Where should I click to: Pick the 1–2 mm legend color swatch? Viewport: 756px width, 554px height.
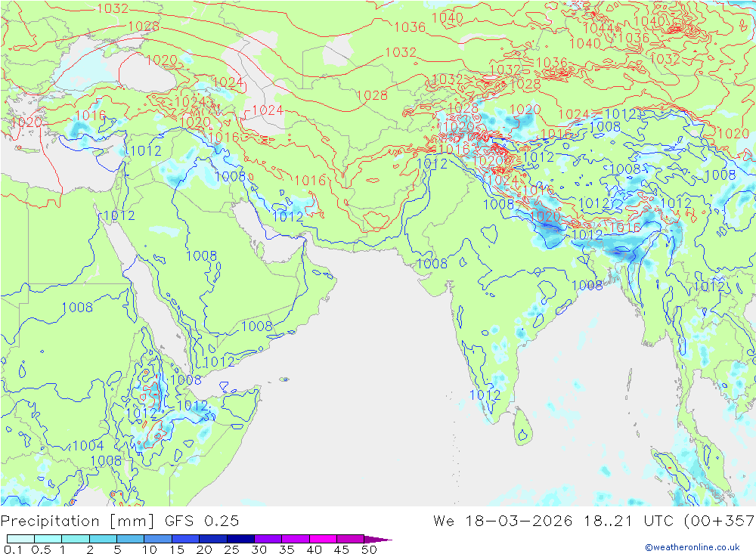tap(76, 539)
